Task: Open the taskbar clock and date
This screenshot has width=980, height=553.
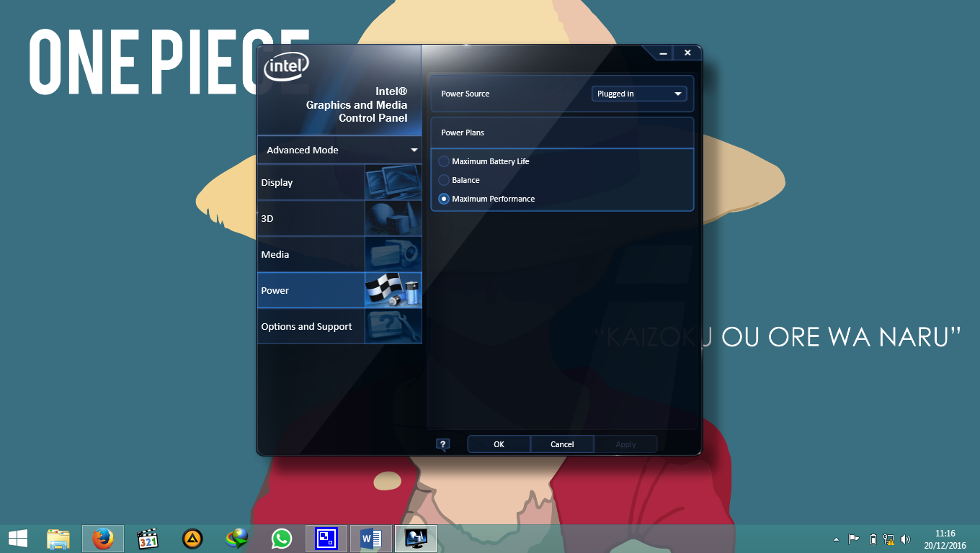Action: click(x=945, y=539)
